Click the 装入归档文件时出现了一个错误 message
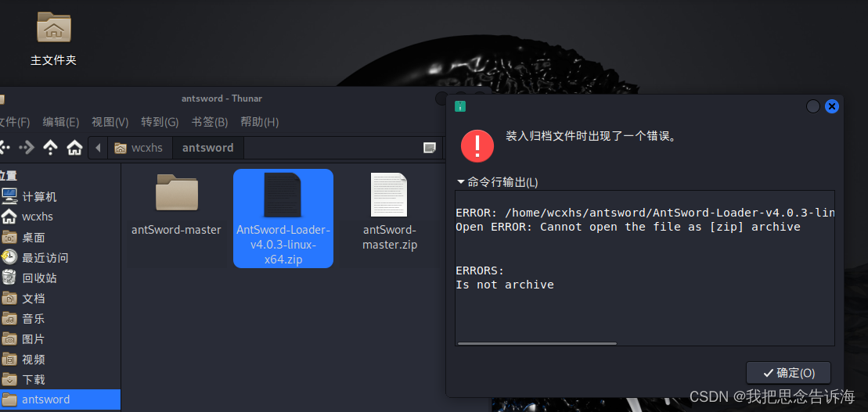868x412 pixels. (x=591, y=136)
